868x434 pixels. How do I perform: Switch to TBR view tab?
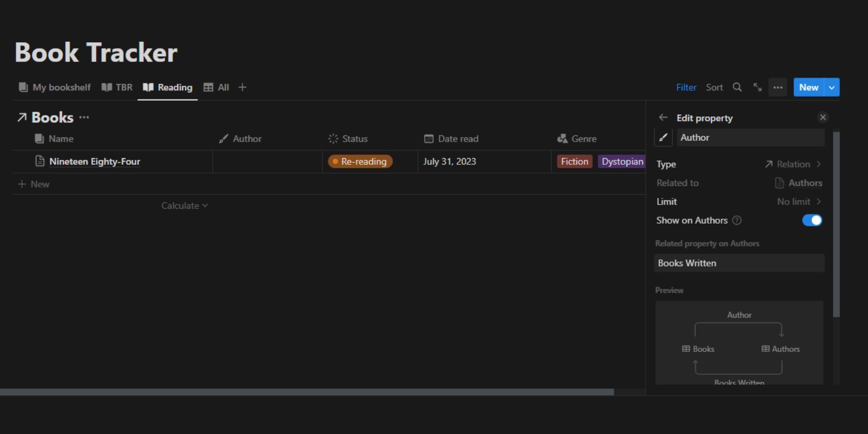click(x=117, y=87)
